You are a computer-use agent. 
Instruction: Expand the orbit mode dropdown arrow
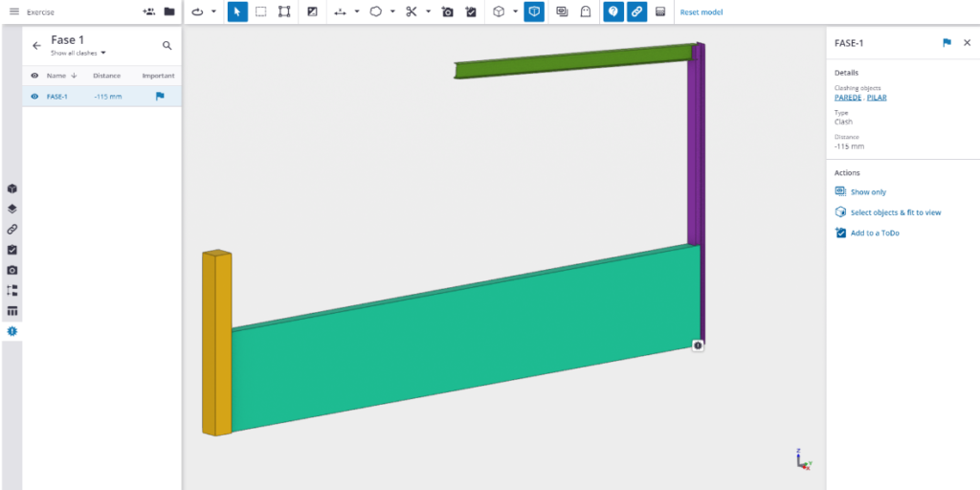tap(213, 12)
